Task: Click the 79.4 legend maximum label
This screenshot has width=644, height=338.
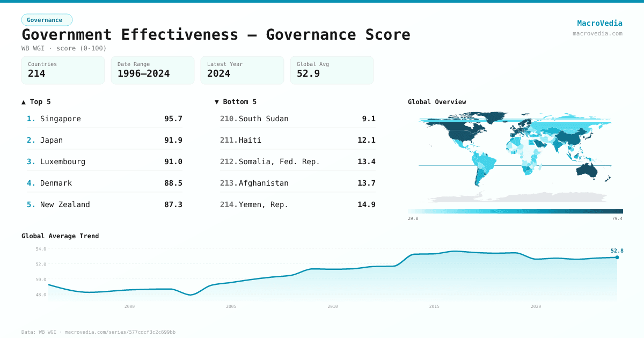Action: (617, 218)
